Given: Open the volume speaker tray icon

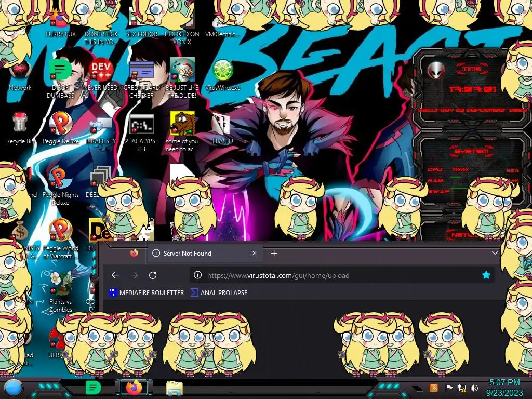Looking at the screenshot, I should click(x=474, y=388).
